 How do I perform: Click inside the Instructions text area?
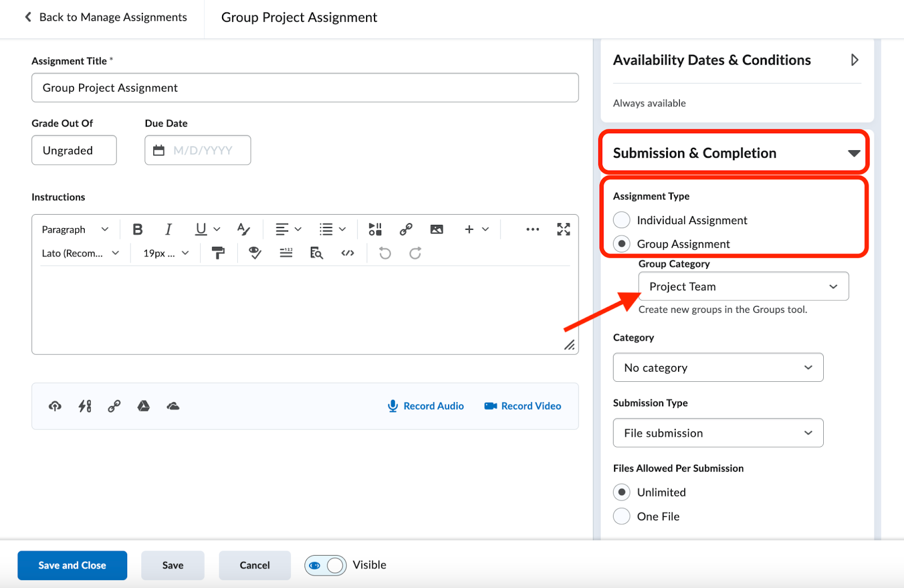tap(305, 310)
